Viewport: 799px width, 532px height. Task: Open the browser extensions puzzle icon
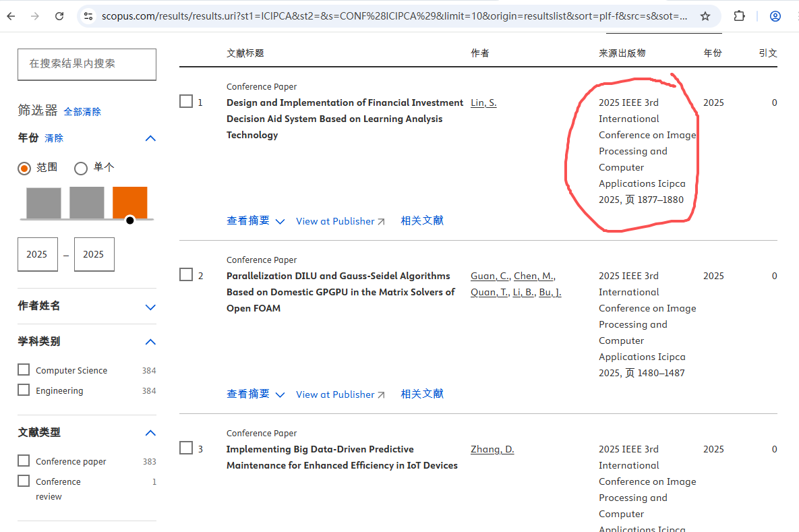[x=740, y=16]
